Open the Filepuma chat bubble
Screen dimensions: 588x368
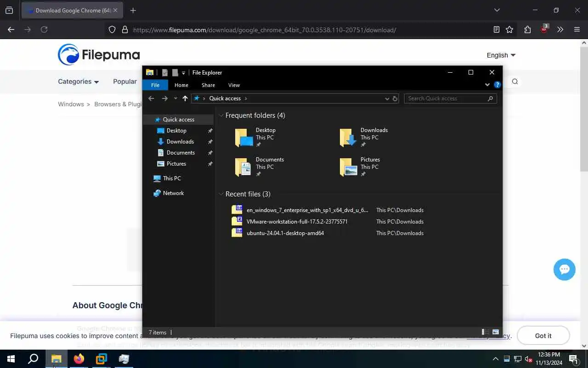(x=565, y=270)
